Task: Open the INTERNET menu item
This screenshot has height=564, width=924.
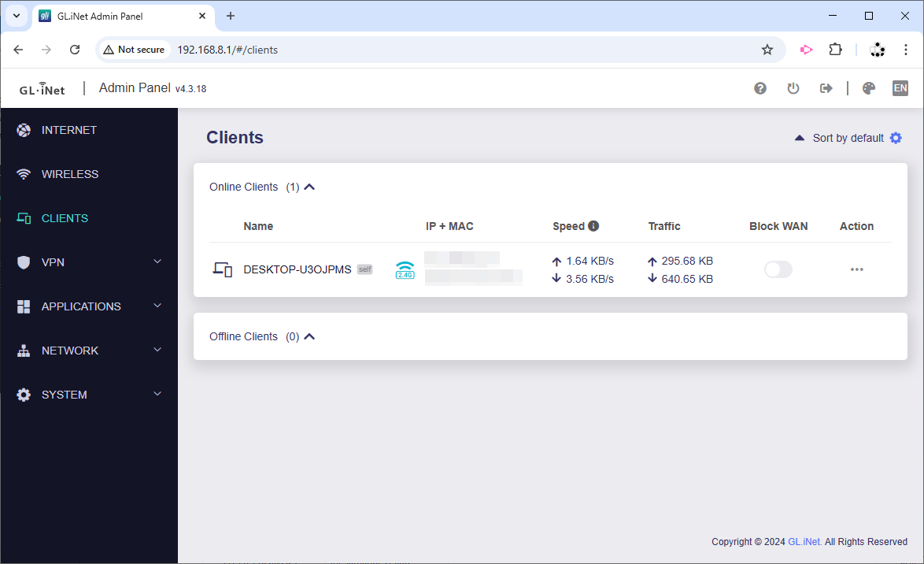Action: tap(69, 130)
